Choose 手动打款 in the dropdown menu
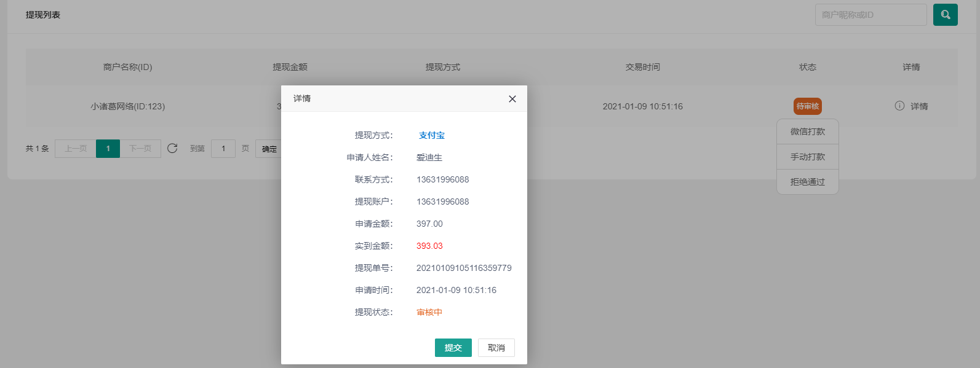 [808, 157]
